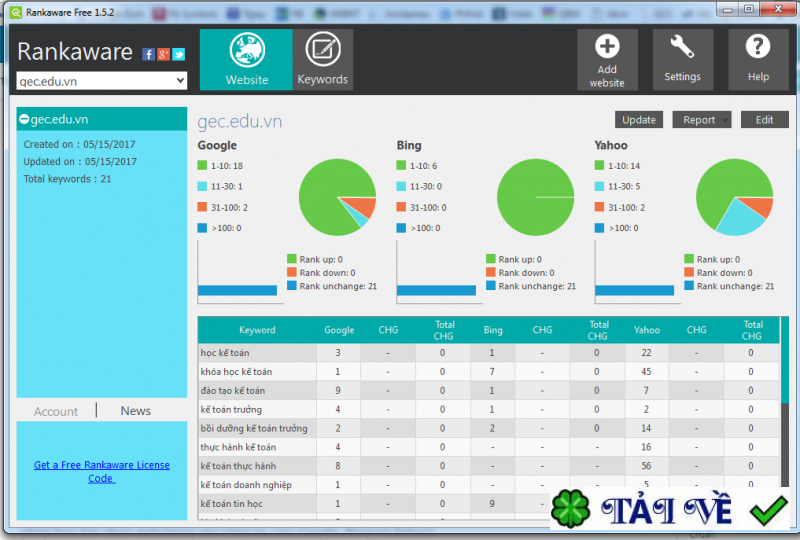Image resolution: width=800 pixels, height=540 pixels.
Task: Click the Rankaware title bar app icon
Action: pos(16,12)
